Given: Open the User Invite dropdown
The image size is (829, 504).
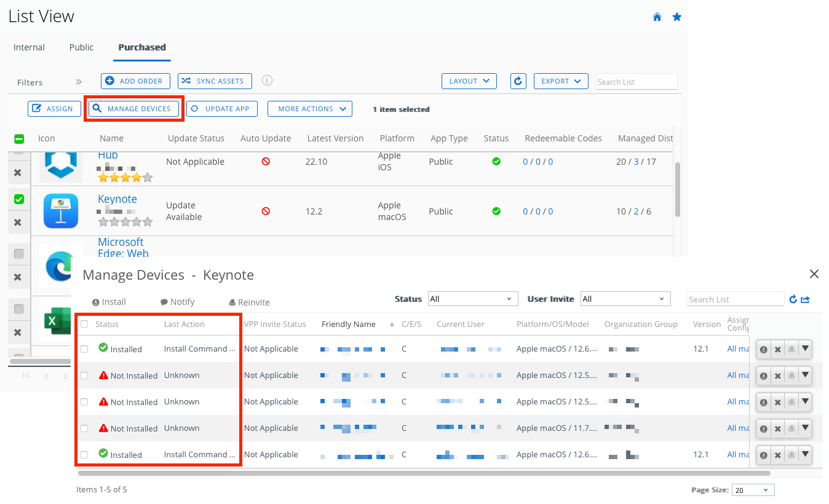Looking at the screenshot, I should pyautogui.click(x=625, y=298).
